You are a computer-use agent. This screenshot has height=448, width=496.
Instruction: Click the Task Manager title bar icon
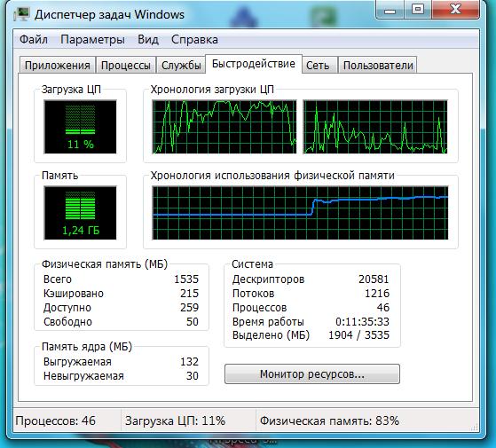pyautogui.click(x=22, y=14)
